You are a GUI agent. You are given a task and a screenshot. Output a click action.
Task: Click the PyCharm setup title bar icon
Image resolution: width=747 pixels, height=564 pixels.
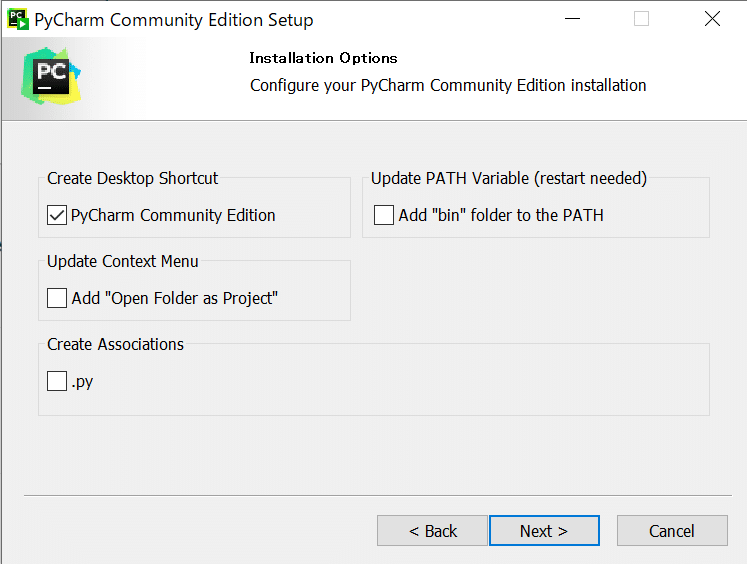point(18,20)
